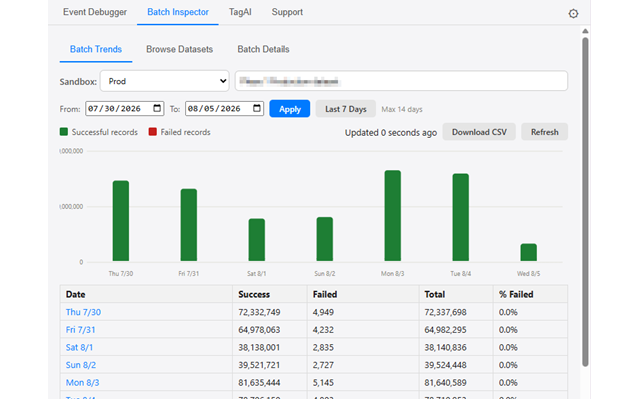Click the Wed 8/5 chart bar
Viewport: 640px width, 400px height.
(529, 253)
